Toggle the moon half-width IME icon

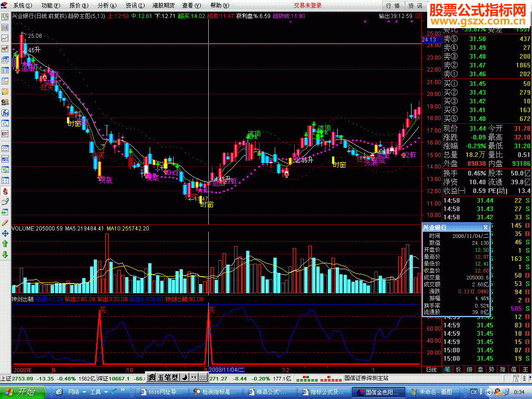tap(184, 377)
